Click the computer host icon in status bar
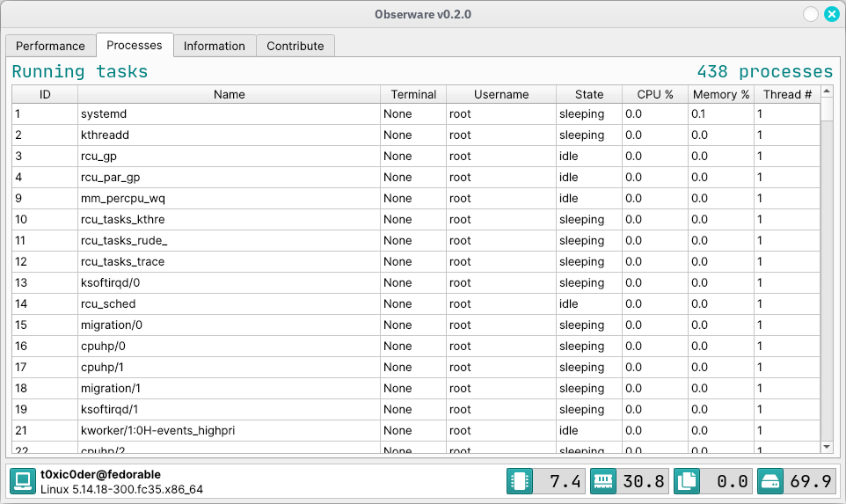This screenshot has height=504, width=846. point(23,481)
